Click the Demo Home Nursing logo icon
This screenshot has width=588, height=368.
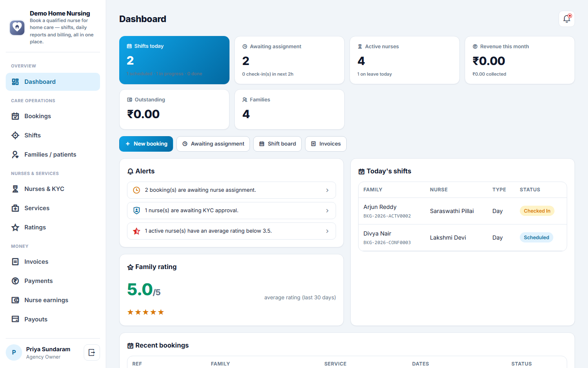click(17, 28)
